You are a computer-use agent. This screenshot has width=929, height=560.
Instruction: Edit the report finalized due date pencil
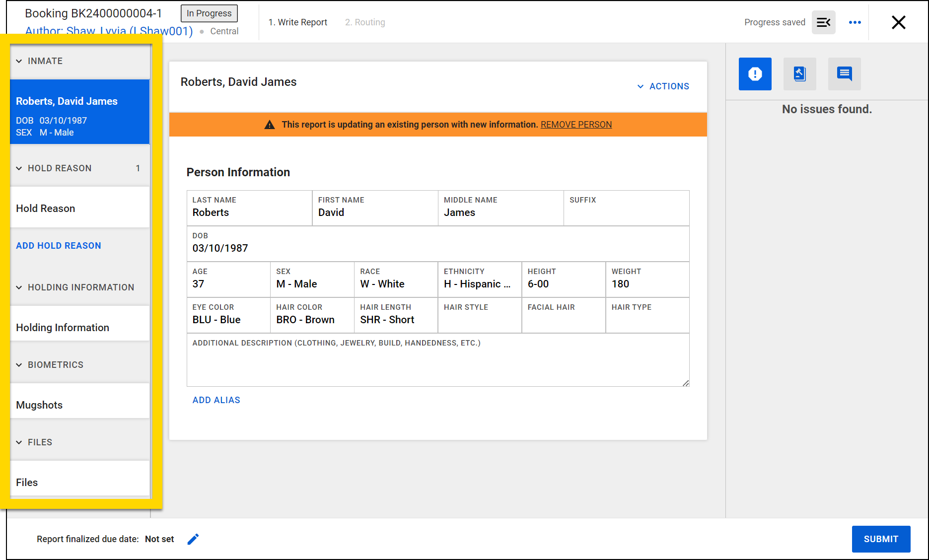click(x=194, y=539)
